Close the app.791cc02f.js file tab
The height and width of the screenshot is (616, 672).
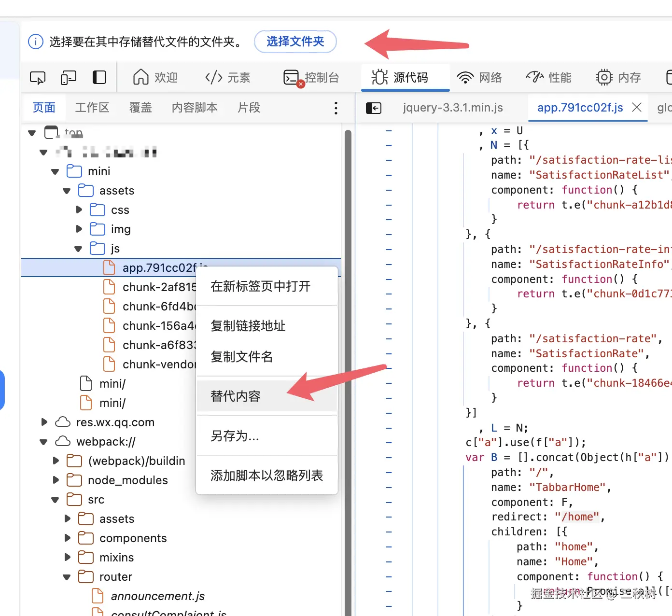click(637, 107)
